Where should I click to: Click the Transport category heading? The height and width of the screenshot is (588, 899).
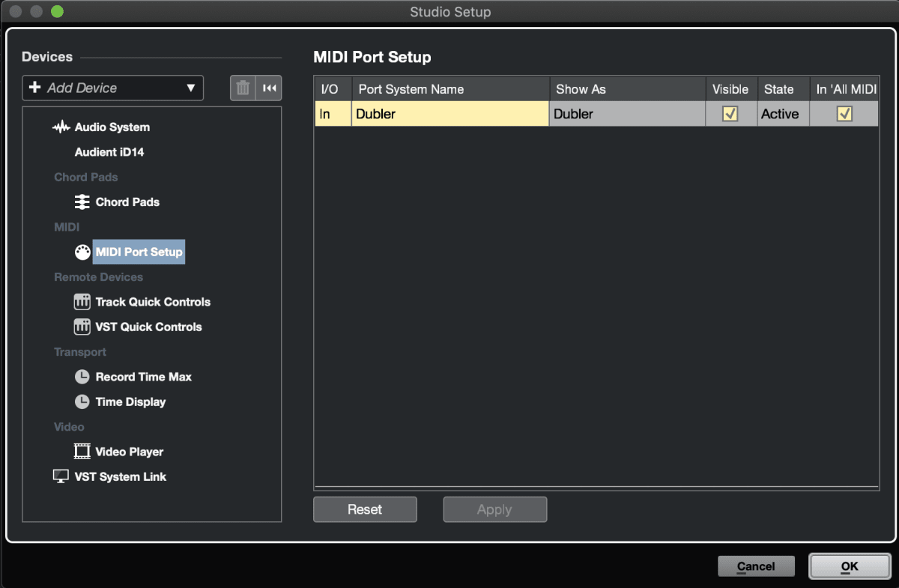(80, 352)
